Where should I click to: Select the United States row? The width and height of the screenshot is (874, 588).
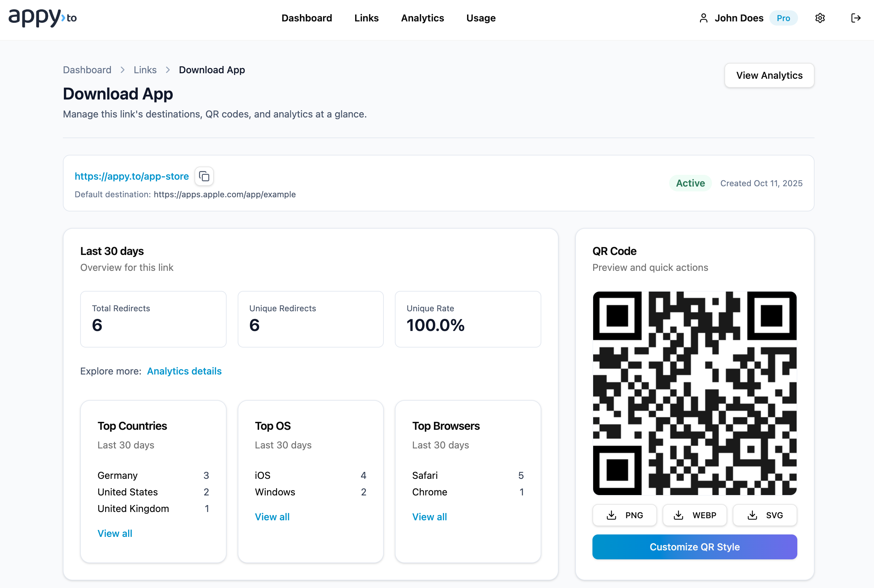pyautogui.click(x=153, y=492)
